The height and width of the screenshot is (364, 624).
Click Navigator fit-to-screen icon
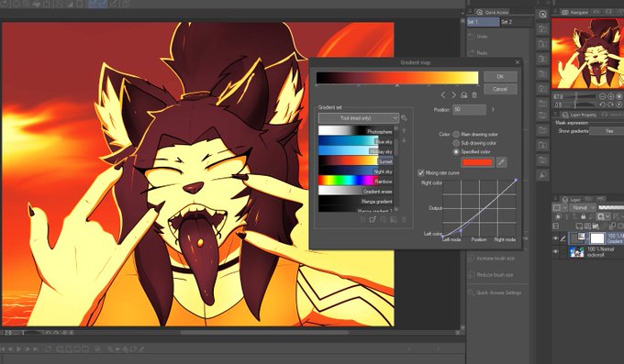coord(618,96)
